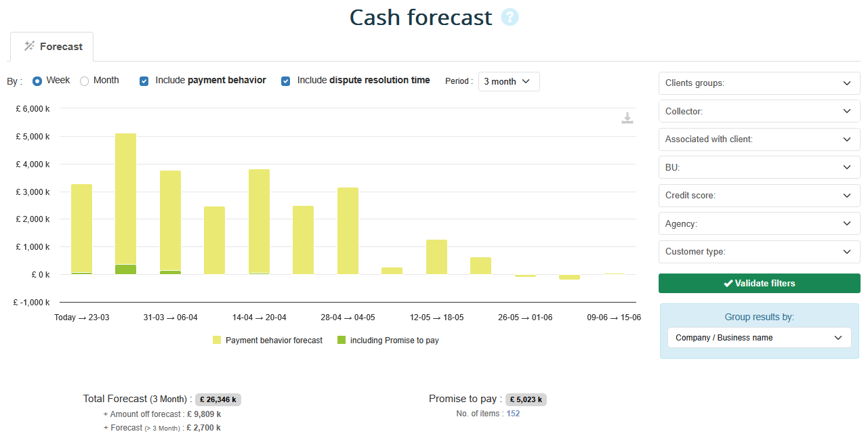Expand the Credit score filter

759,196
